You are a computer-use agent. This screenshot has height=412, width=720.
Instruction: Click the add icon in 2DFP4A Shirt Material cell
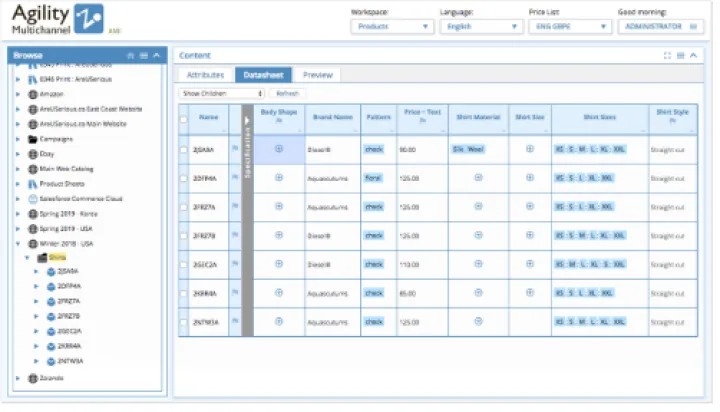[478, 177]
